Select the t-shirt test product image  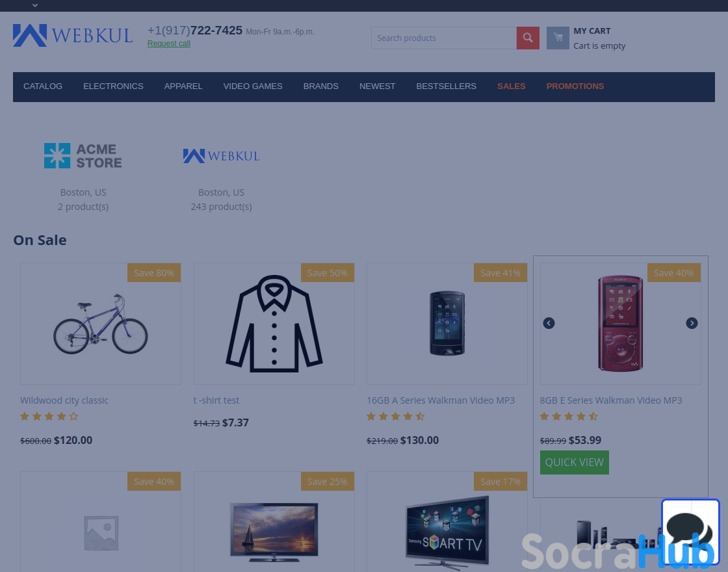pyautogui.click(x=274, y=324)
